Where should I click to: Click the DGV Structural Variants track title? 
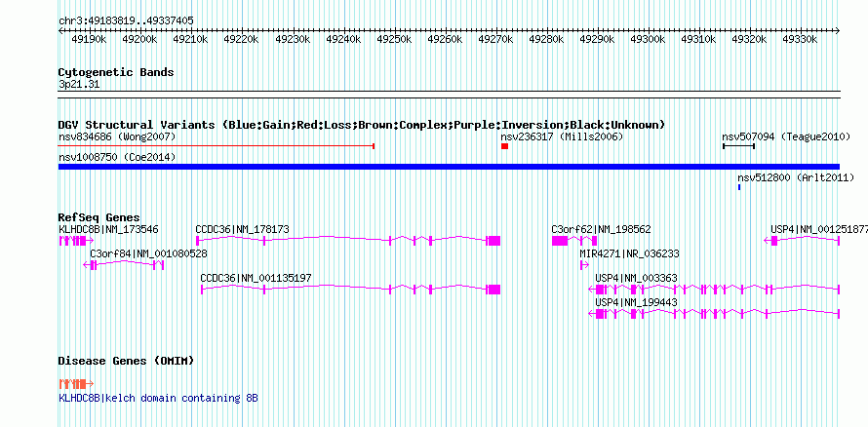(x=362, y=125)
